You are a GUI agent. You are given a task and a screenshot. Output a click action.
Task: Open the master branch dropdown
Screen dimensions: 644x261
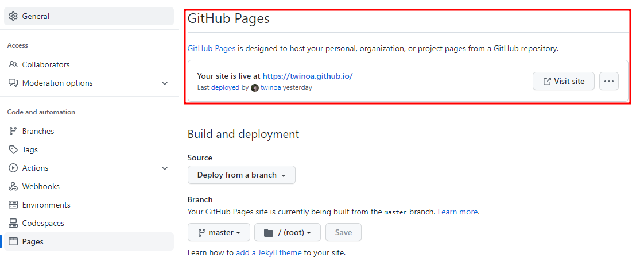click(x=219, y=233)
